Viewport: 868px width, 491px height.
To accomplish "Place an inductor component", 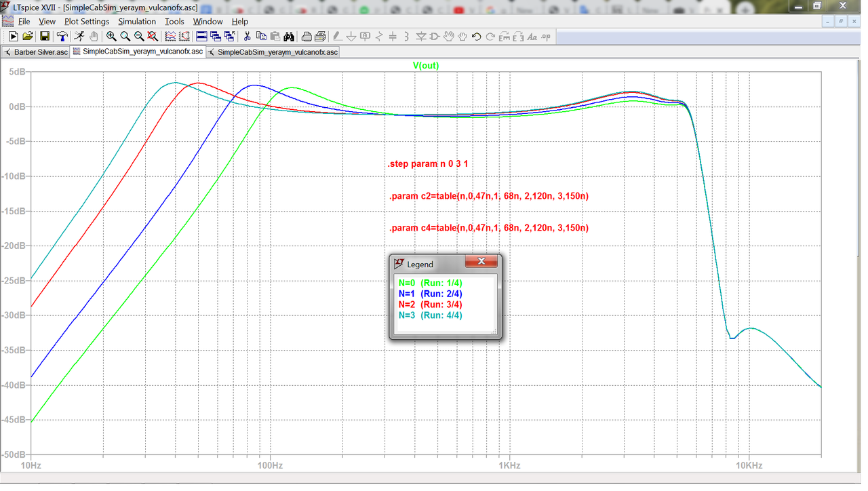I will 406,36.
